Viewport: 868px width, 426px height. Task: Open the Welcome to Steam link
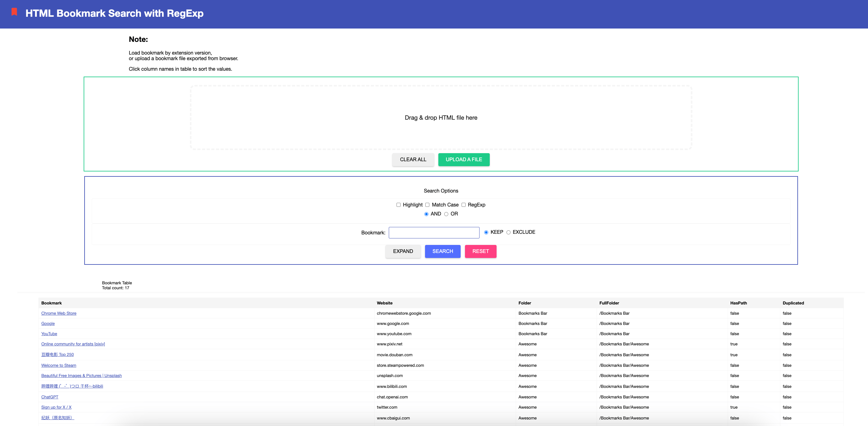point(59,365)
